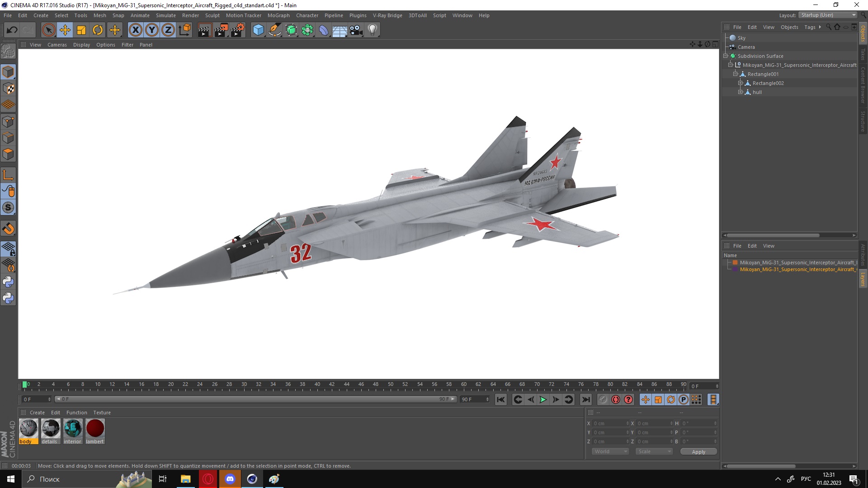Switch to Model mode cube icon
The image size is (868, 488).
pos(8,72)
